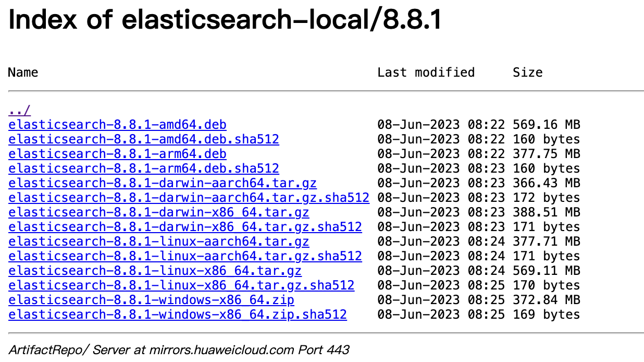
Task: Open the windows-x86_64 zip sha512 checksum
Action: pyautogui.click(x=177, y=315)
